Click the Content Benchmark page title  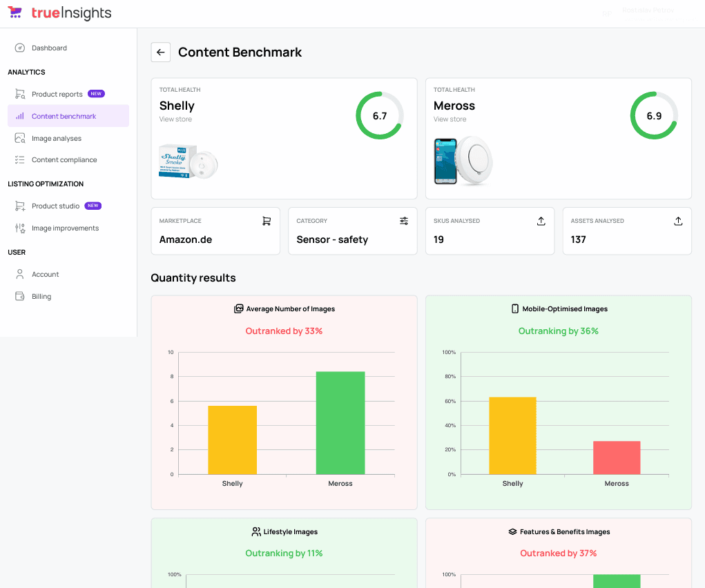(240, 52)
